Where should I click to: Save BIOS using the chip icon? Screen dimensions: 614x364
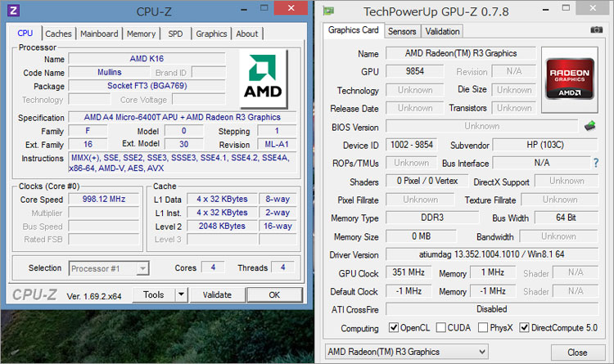[590, 126]
